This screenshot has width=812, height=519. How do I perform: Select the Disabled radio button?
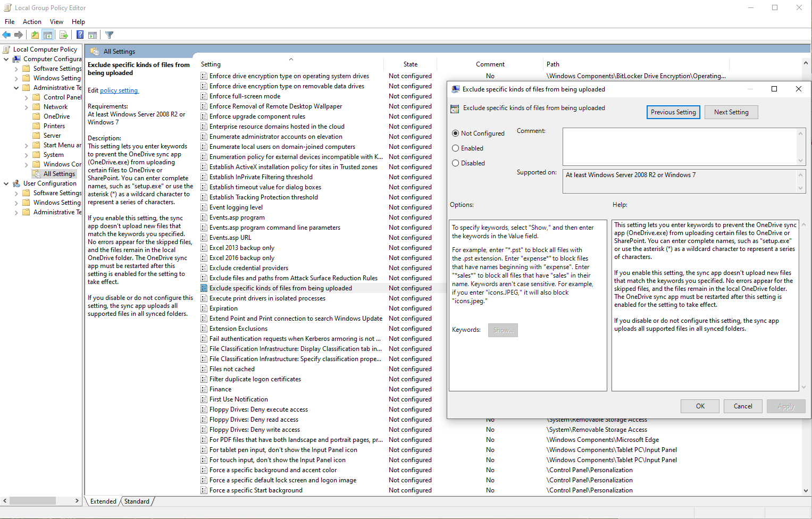[x=456, y=163]
